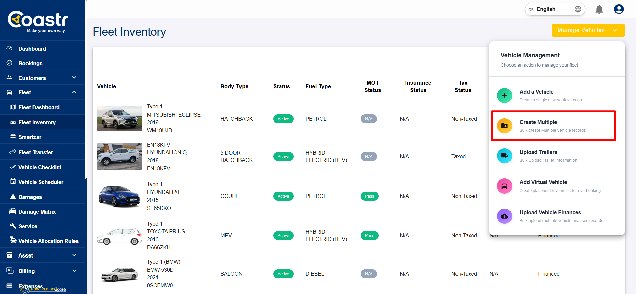Select Add a Vehicle menu option

557,96
